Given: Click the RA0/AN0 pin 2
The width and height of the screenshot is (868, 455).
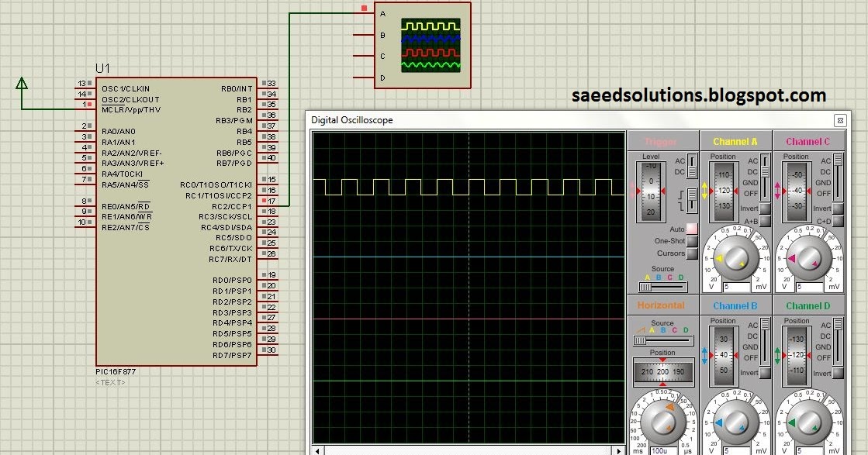Looking at the screenshot, I should 85,130.
